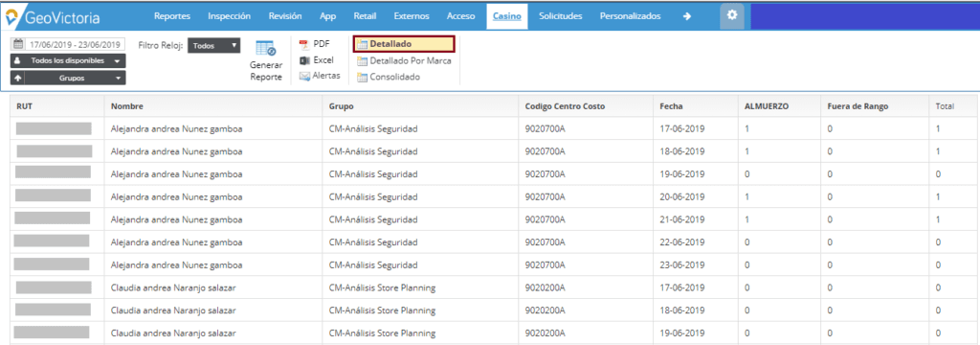Select the Casino tab
This screenshot has width=980, height=345.
[x=507, y=17]
